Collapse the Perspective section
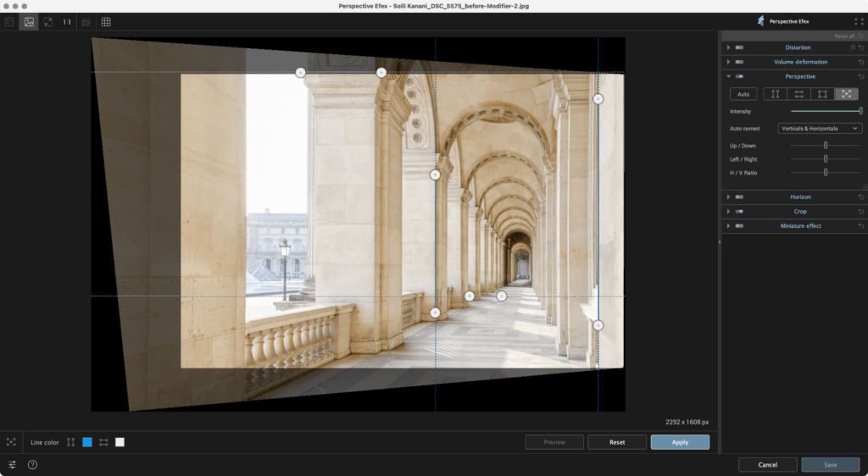 tap(728, 76)
